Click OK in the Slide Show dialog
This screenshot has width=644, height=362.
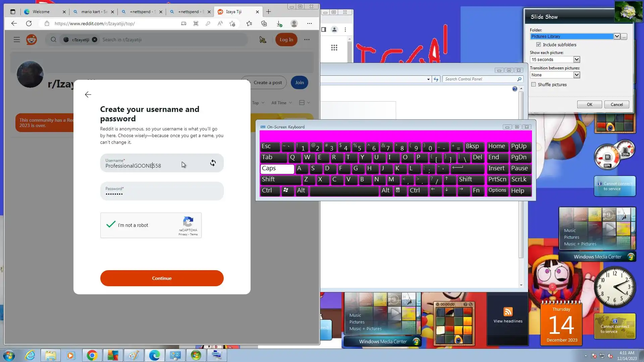tap(589, 105)
